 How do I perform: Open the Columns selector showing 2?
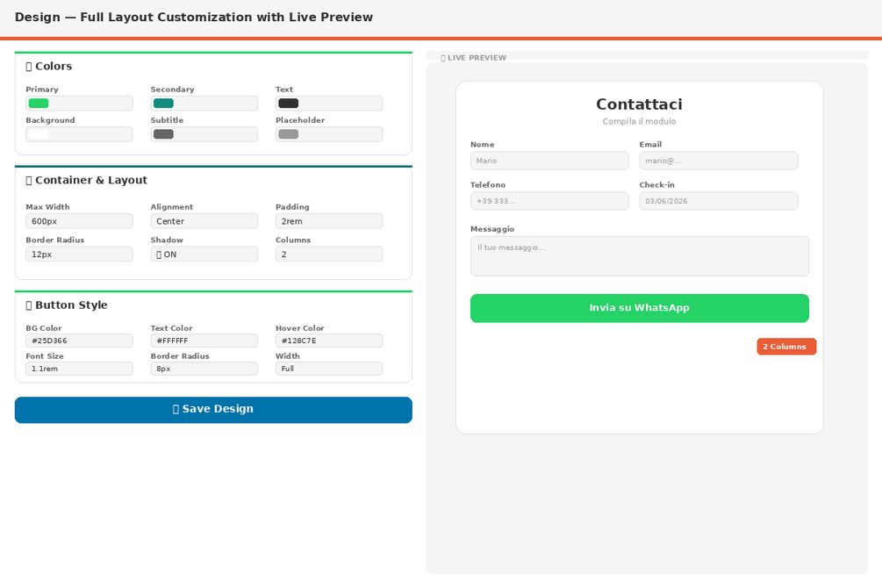point(329,255)
